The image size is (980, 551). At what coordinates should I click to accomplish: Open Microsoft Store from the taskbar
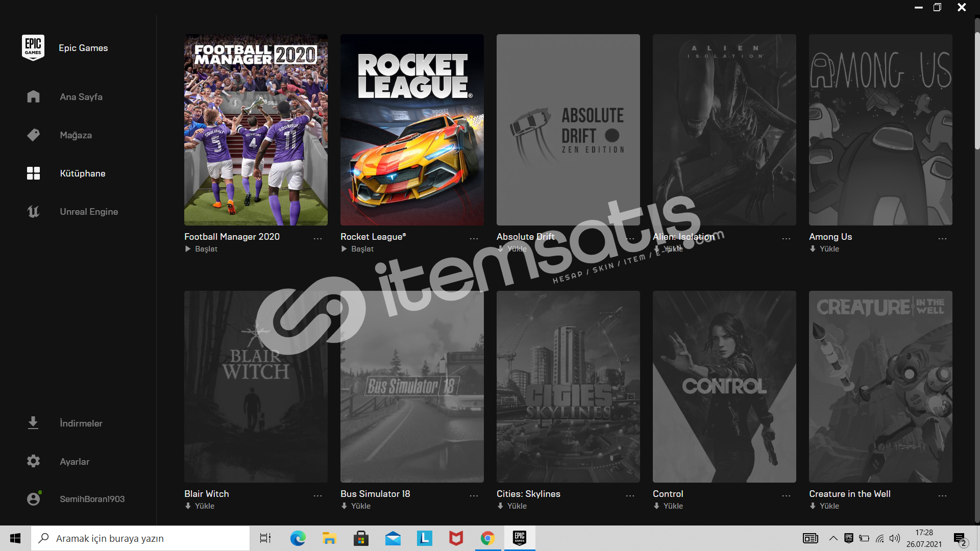(x=361, y=538)
